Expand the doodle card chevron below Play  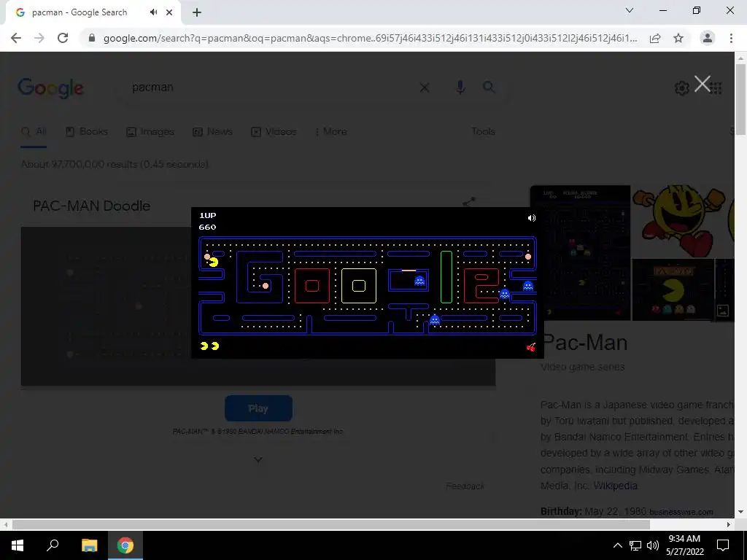click(258, 459)
